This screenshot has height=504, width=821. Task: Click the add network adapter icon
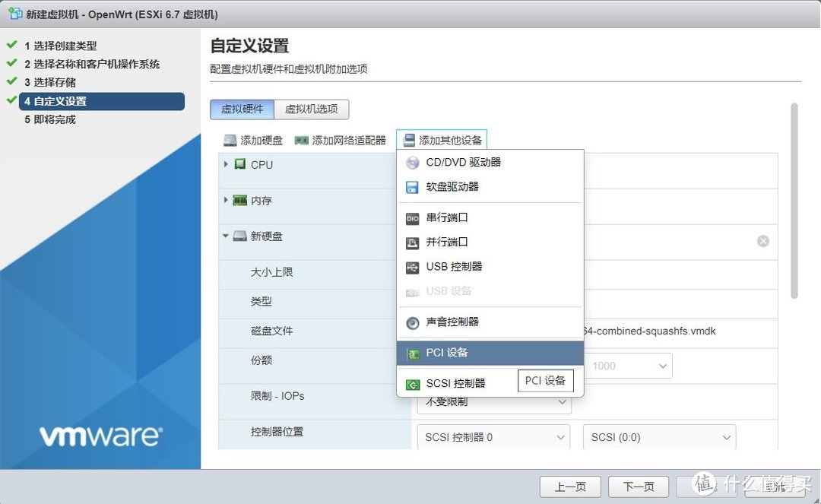click(301, 141)
